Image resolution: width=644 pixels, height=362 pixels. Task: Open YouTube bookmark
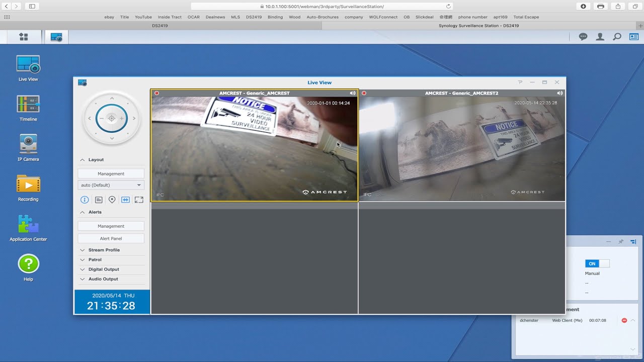143,17
